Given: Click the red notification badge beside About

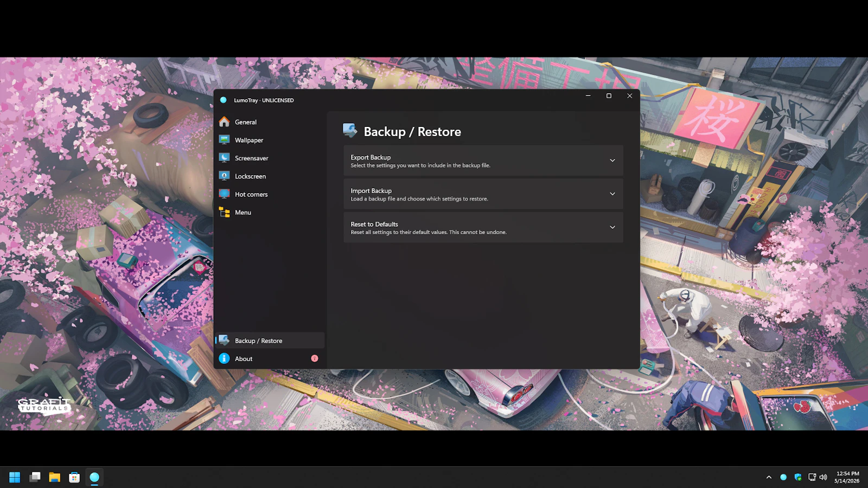Looking at the screenshot, I should [315, 358].
